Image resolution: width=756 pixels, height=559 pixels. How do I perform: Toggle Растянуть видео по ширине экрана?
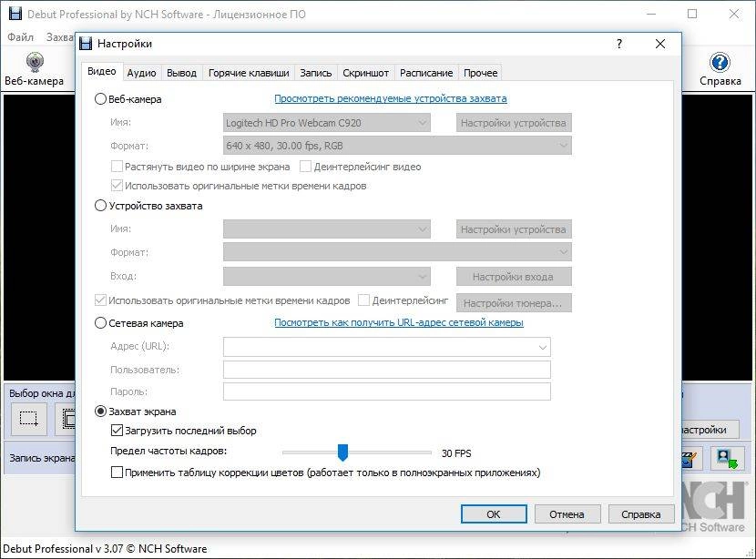(117, 167)
